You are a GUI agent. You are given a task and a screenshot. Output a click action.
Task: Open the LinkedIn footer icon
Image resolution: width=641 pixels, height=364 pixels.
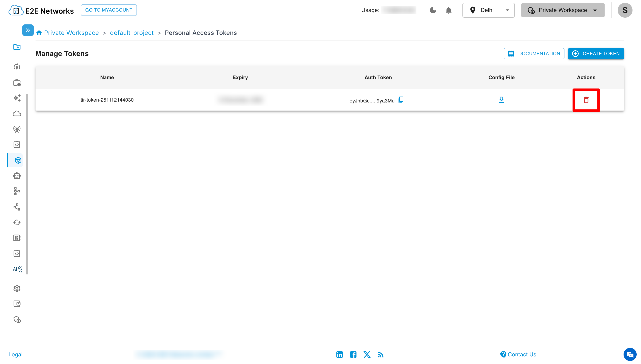(339, 354)
